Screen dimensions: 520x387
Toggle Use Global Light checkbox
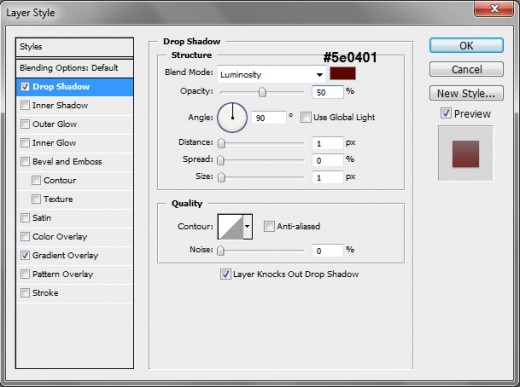(x=306, y=117)
